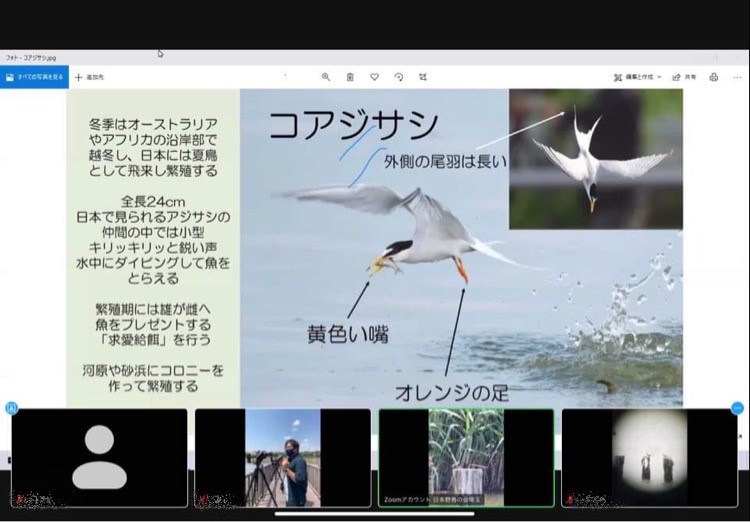The width and height of the screenshot is (750, 522).
Task: Click the 追加先 add-to button
Action: 90,77
